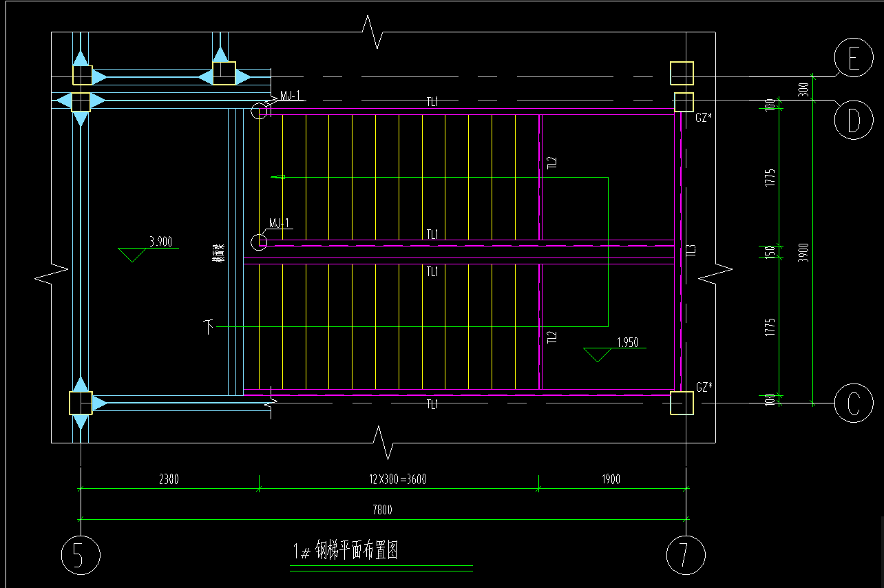884x588 pixels.
Task: Click the overall 7800 dimension text
Action: click(383, 510)
